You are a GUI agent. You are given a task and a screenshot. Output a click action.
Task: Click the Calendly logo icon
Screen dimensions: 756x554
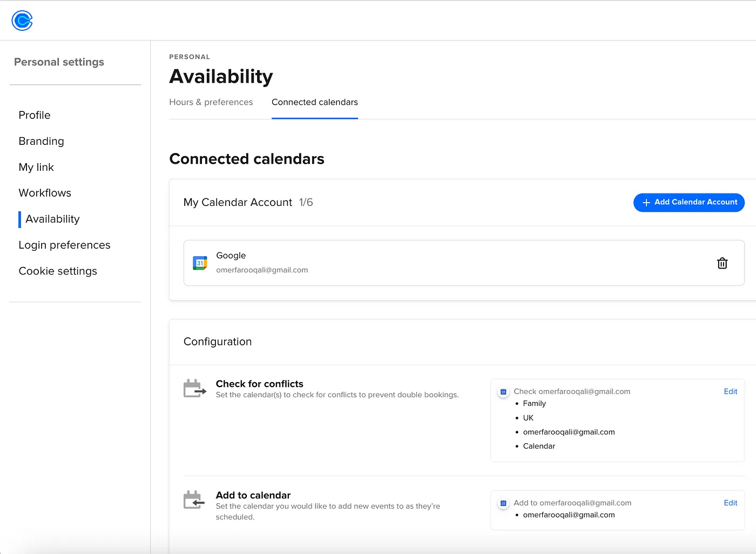pyautogui.click(x=22, y=21)
